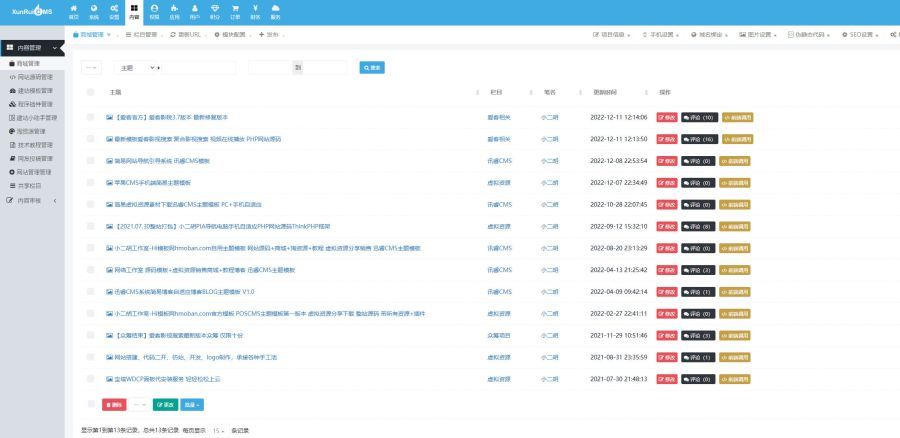Open the 主题 search field dropdown
The height and width of the screenshot is (438, 900).
137,68
